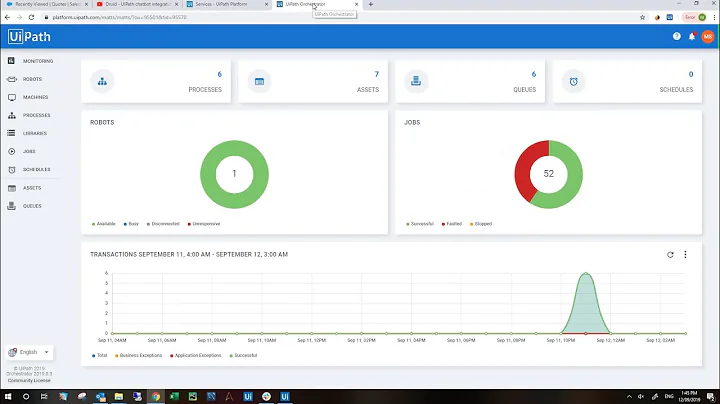Open the Transactions chart three-dot options menu
This screenshot has width=720, height=404.
point(686,254)
